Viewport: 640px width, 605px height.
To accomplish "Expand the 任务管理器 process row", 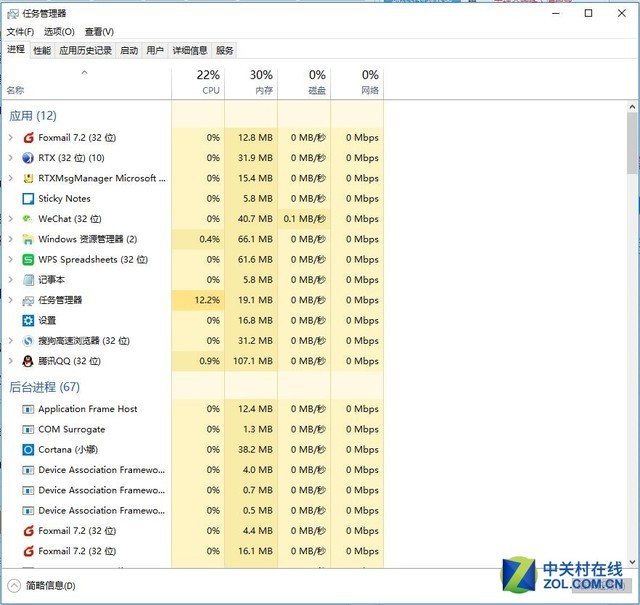I will tap(11, 300).
